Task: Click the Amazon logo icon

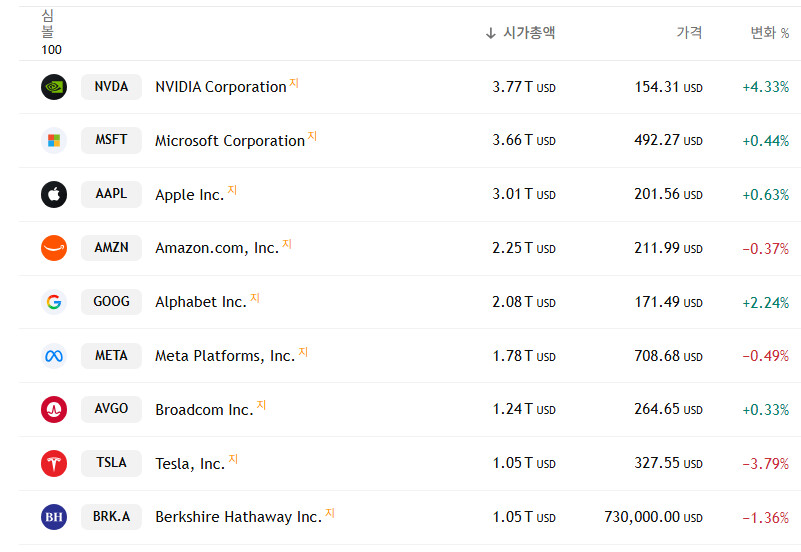Action: point(54,248)
